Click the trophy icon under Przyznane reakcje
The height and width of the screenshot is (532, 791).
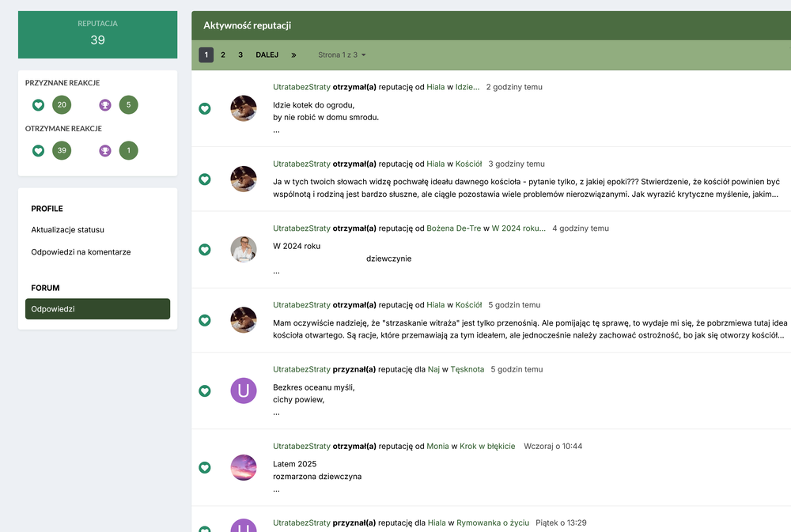[x=105, y=105]
